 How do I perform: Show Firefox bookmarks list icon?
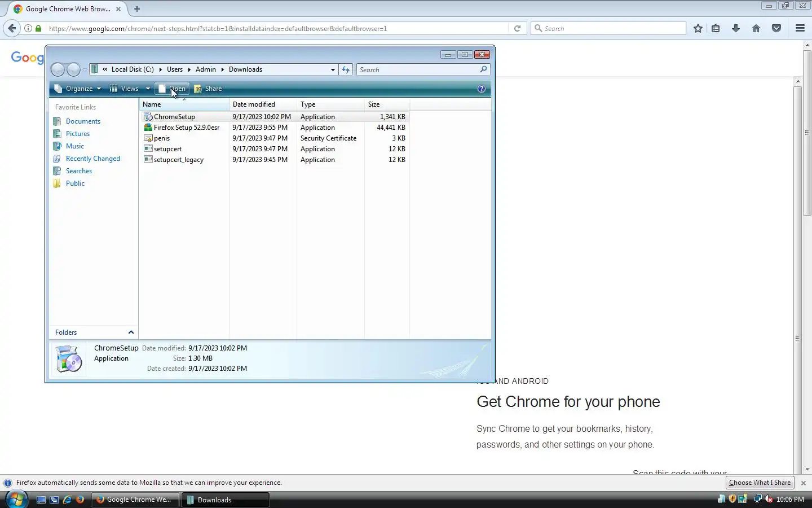pos(716,28)
